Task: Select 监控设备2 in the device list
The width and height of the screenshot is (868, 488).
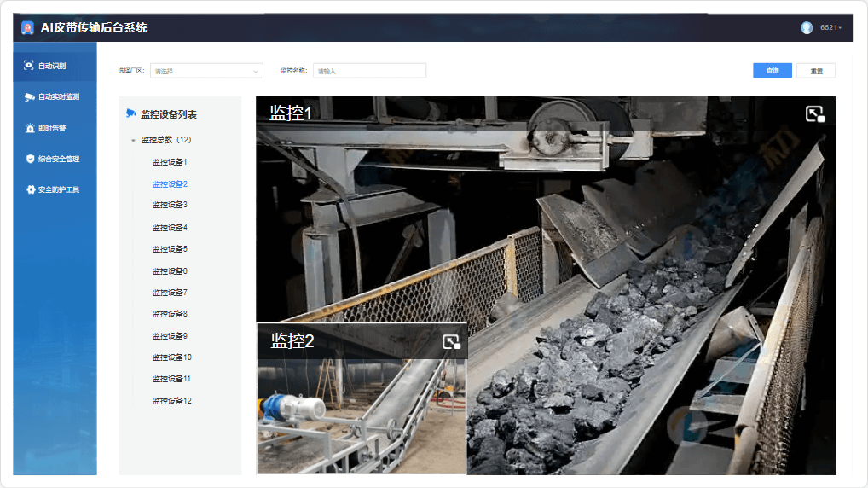Action: [x=170, y=183]
